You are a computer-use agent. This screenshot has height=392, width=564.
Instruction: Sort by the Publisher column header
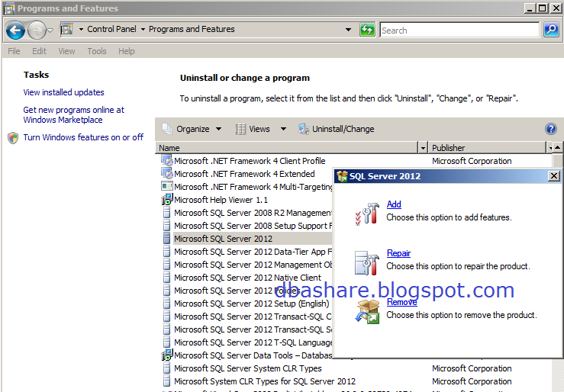tap(488, 148)
